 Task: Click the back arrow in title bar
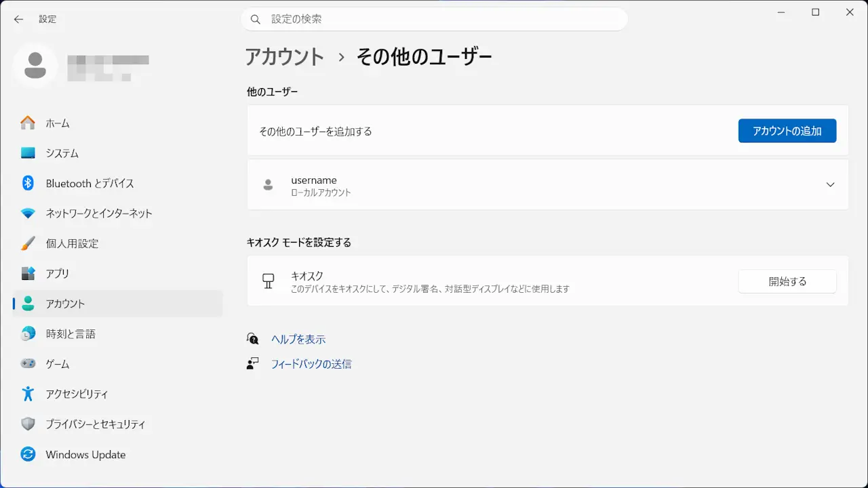point(18,19)
